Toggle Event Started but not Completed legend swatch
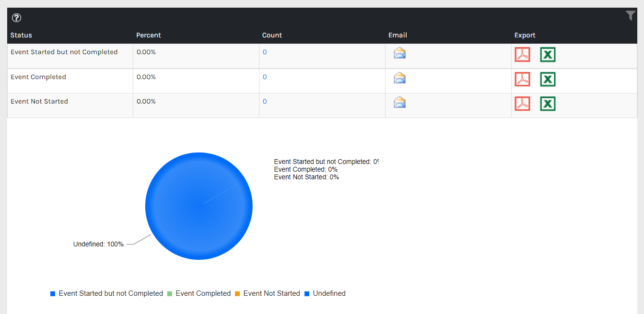Viewport: 644px width, 314px height. (53, 293)
